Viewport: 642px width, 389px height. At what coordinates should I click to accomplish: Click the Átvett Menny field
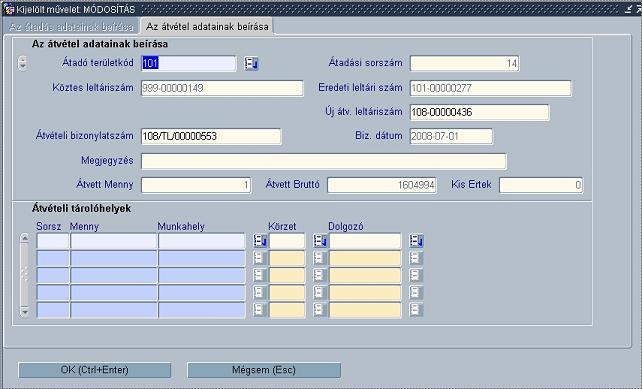coord(196,185)
